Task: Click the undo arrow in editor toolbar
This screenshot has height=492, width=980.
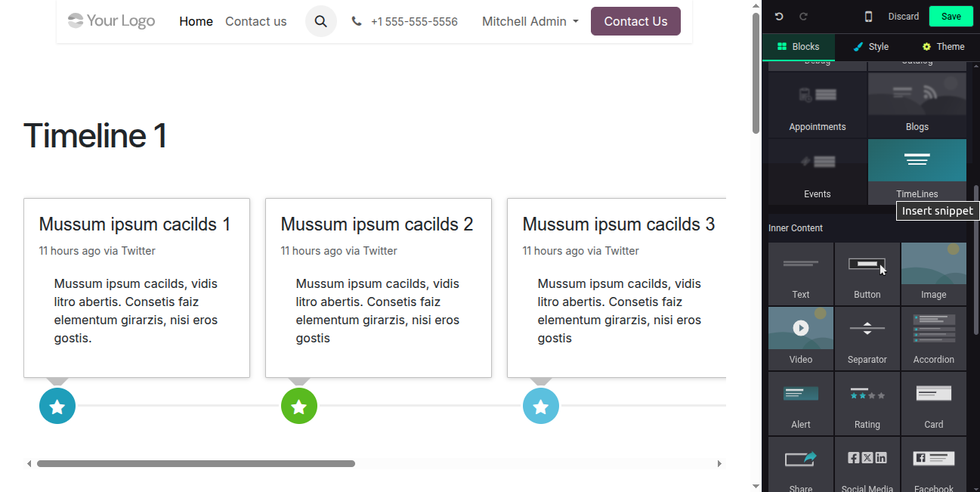Action: coord(779,17)
